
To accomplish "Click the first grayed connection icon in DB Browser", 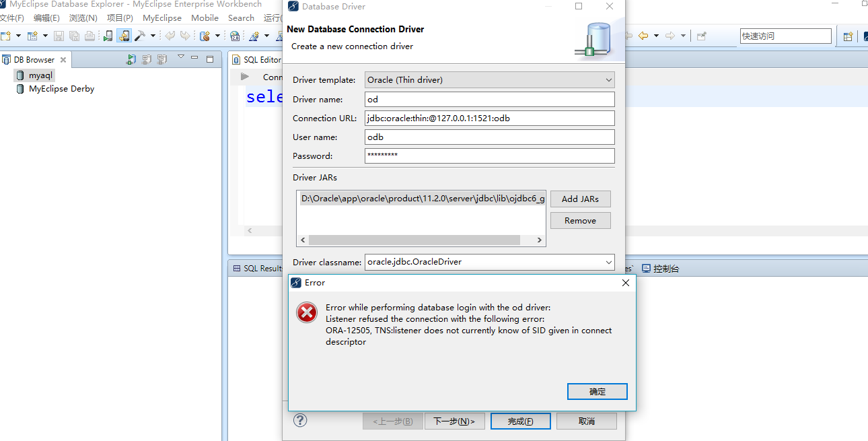I will 147,59.
